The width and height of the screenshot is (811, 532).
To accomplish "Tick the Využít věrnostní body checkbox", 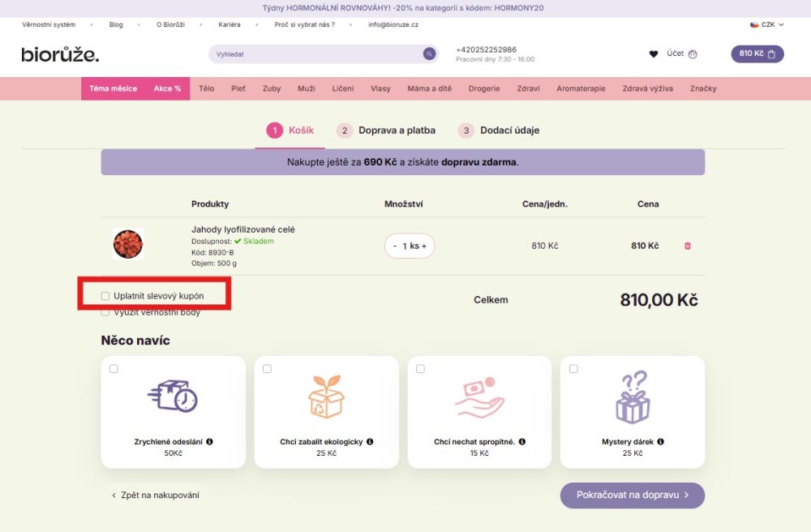I will click(x=105, y=312).
